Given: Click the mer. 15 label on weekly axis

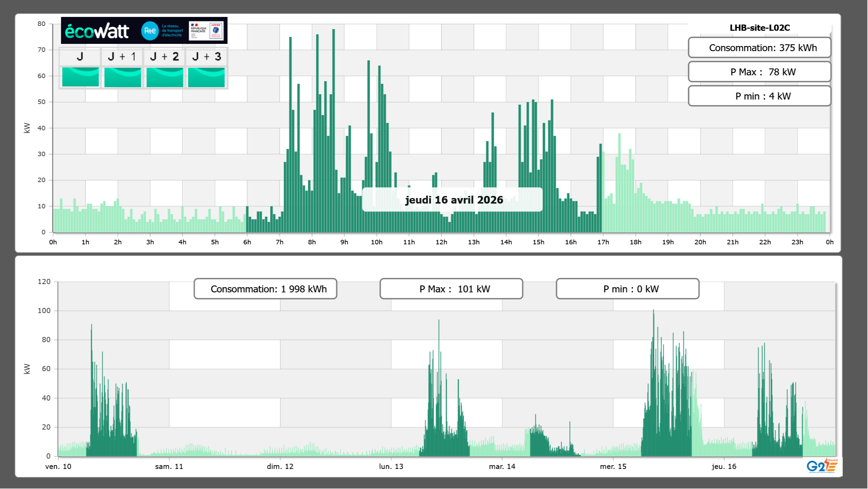Looking at the screenshot, I should tap(613, 467).
